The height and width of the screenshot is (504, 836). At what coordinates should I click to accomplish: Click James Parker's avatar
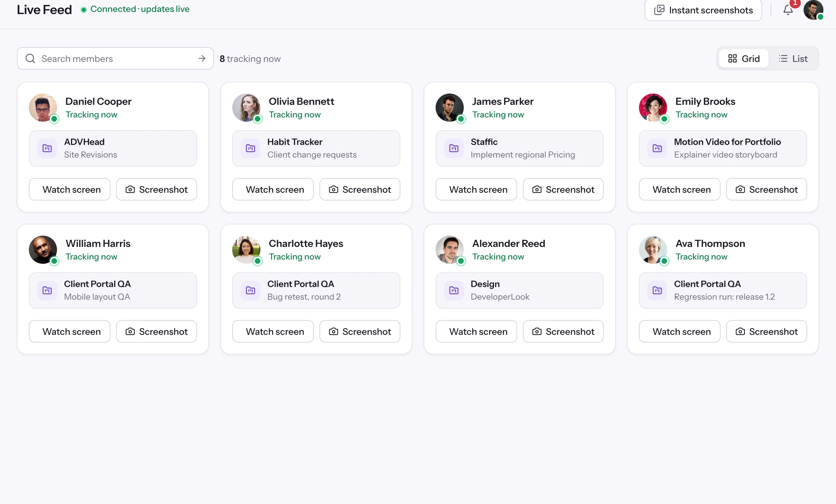click(x=450, y=108)
